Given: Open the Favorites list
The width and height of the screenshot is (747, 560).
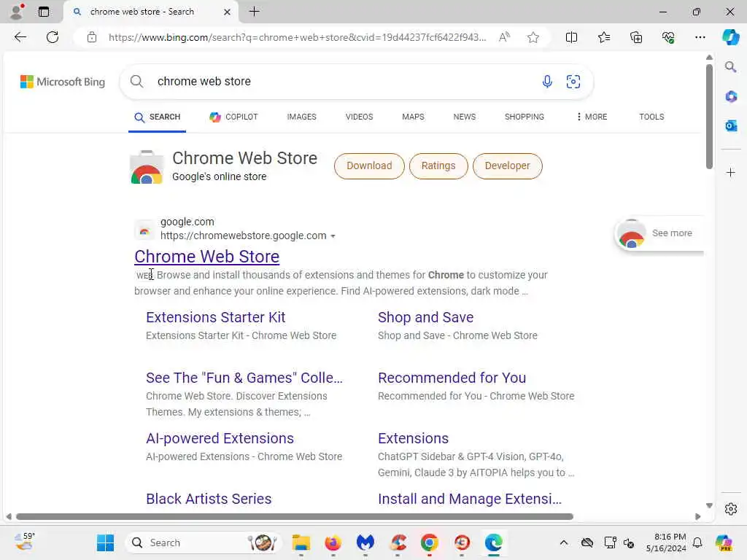Looking at the screenshot, I should point(603,37).
